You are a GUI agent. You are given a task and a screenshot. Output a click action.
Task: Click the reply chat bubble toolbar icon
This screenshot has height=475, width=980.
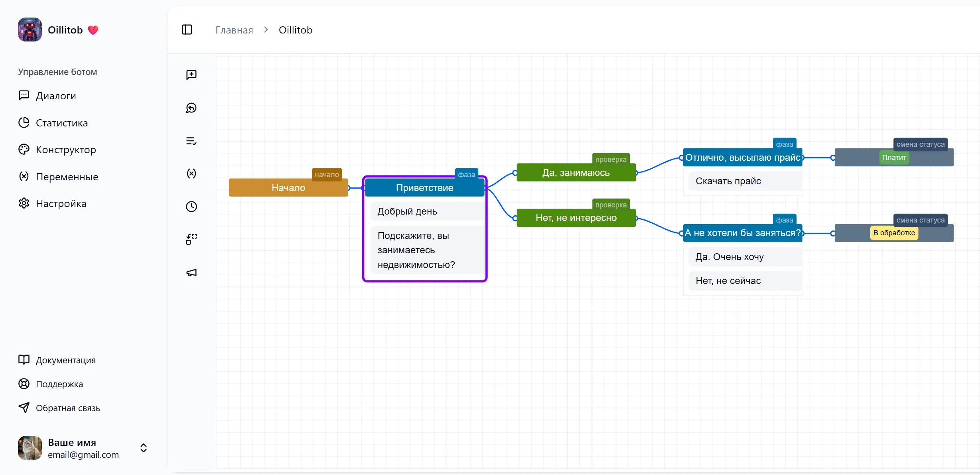click(191, 108)
